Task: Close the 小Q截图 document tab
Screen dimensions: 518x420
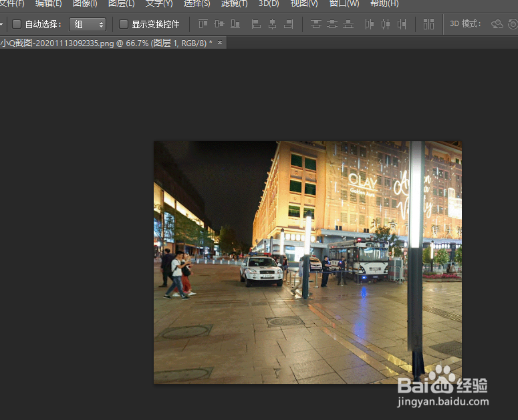Action: (220, 42)
